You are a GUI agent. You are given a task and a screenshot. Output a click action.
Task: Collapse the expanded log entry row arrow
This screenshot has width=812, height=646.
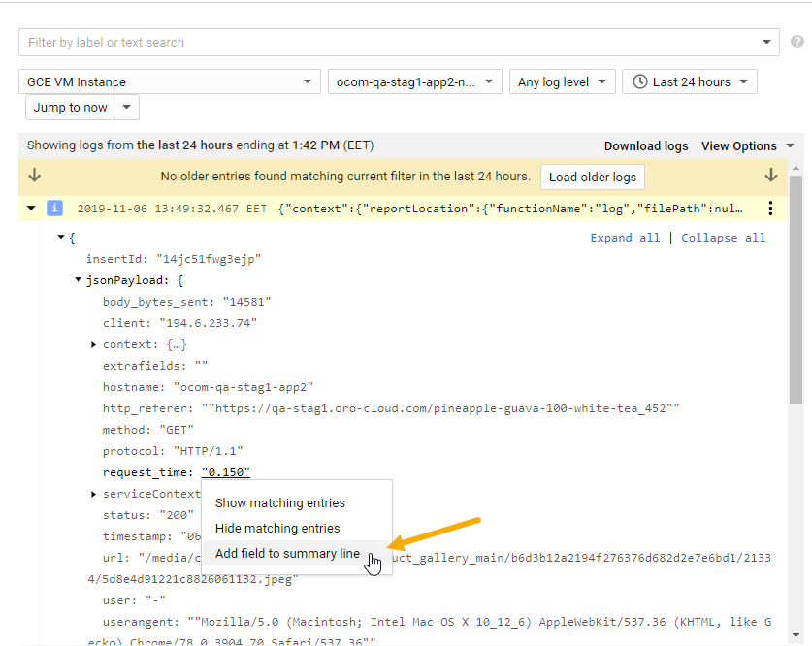pos(31,208)
